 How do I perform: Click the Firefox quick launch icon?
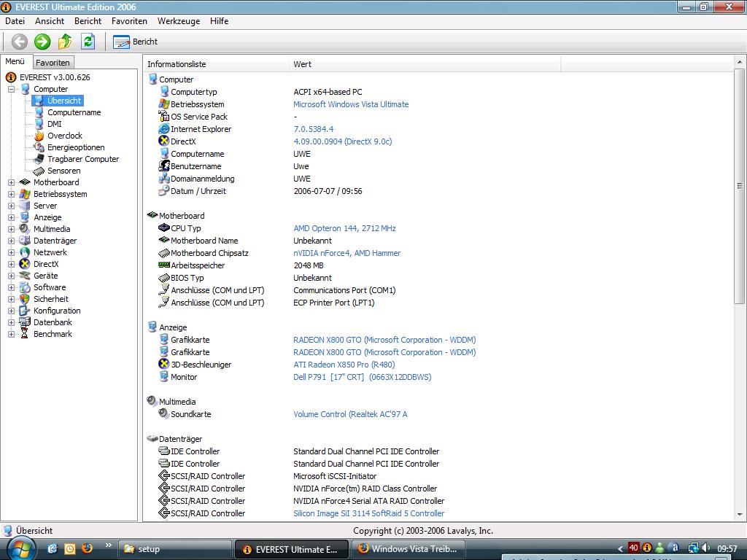coord(88,548)
